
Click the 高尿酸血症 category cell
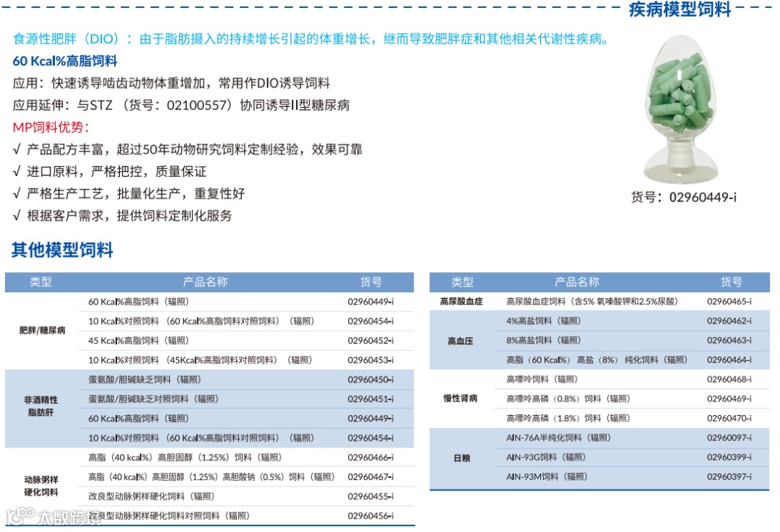[x=461, y=301]
